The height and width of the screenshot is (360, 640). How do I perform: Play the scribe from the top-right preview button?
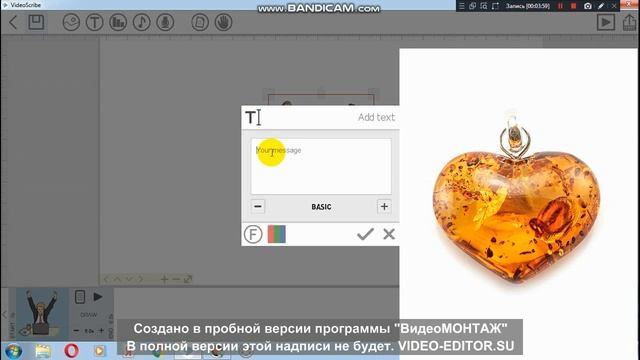[x=606, y=22]
